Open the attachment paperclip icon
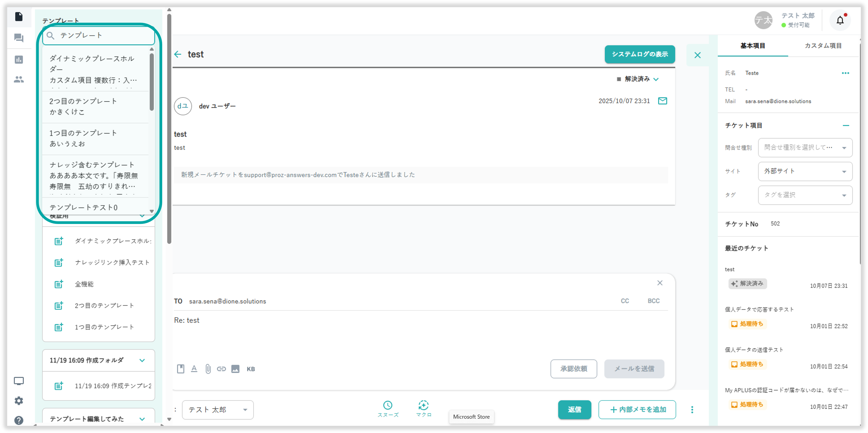868x433 pixels. pos(208,369)
